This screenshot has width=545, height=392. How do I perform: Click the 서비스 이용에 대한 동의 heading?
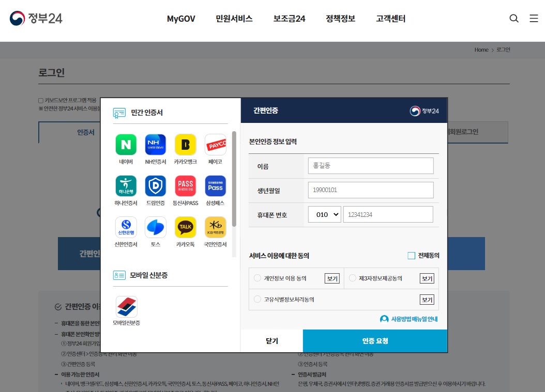tap(279, 256)
